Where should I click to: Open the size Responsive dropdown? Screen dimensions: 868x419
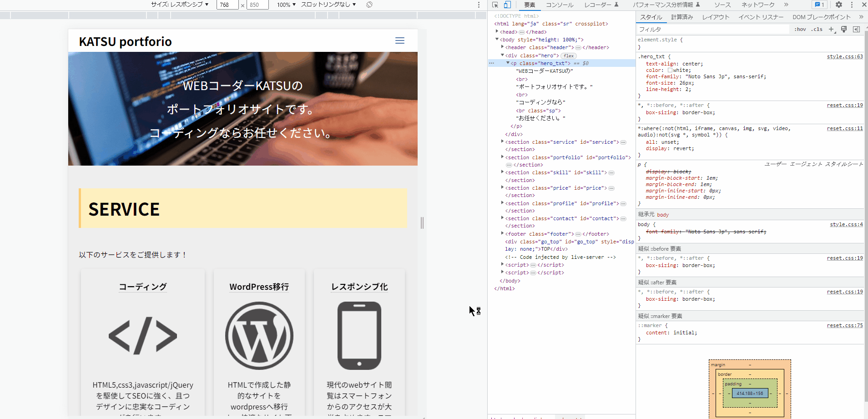click(180, 5)
